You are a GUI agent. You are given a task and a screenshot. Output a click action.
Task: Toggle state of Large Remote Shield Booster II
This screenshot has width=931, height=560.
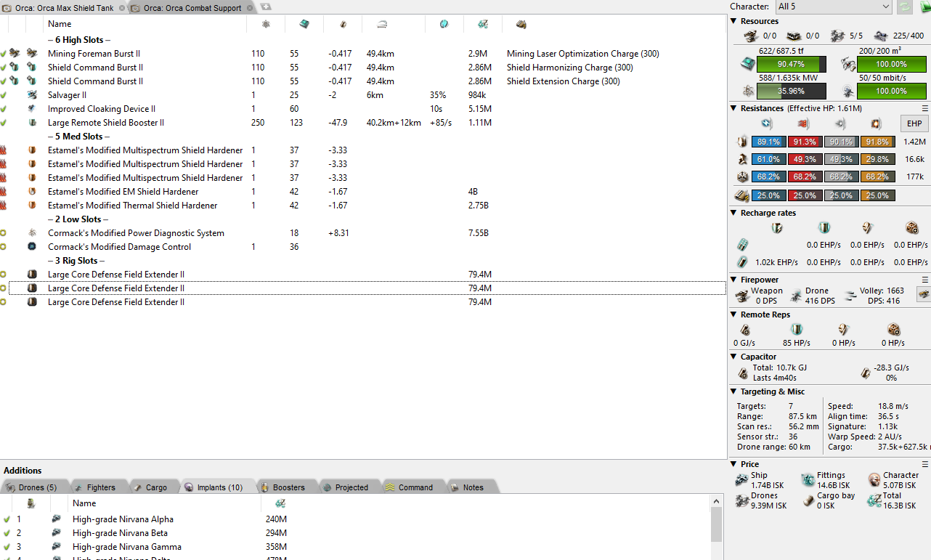(x=4, y=123)
